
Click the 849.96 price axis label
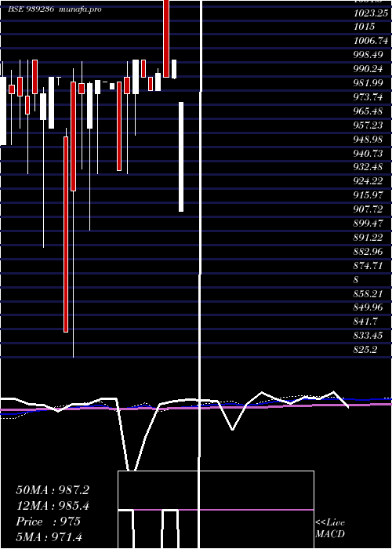(368, 307)
